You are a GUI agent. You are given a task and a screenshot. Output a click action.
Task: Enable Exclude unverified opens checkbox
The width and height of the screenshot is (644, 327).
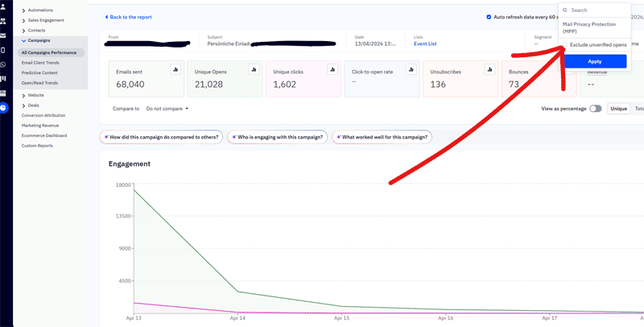[x=566, y=44]
